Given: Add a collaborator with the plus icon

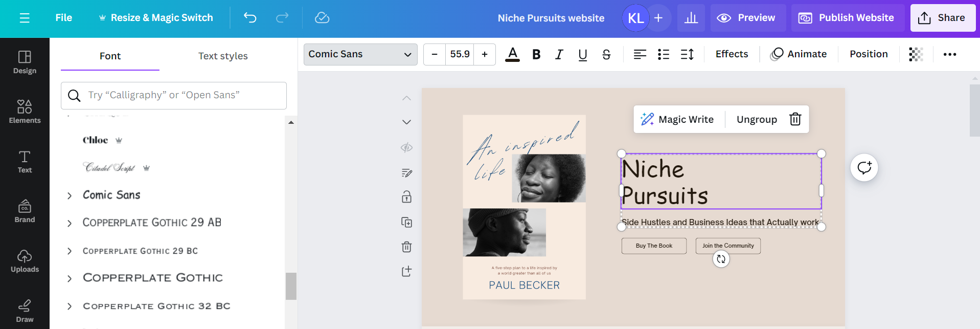Looking at the screenshot, I should click(658, 18).
